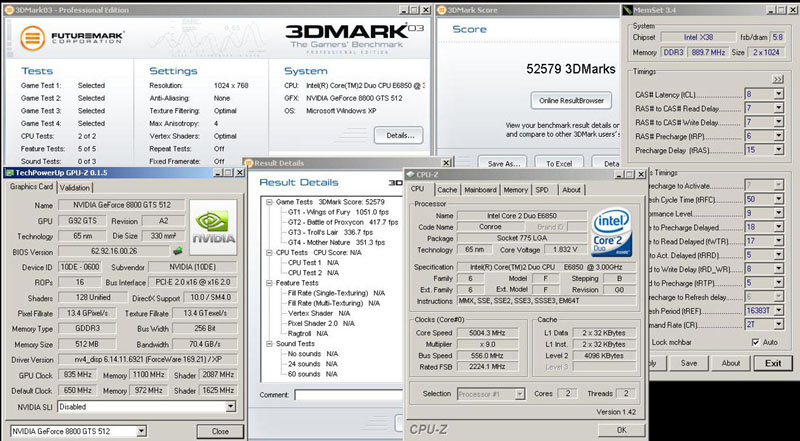Click the Exit button in MemSet
The image size is (800, 441).
click(x=773, y=363)
